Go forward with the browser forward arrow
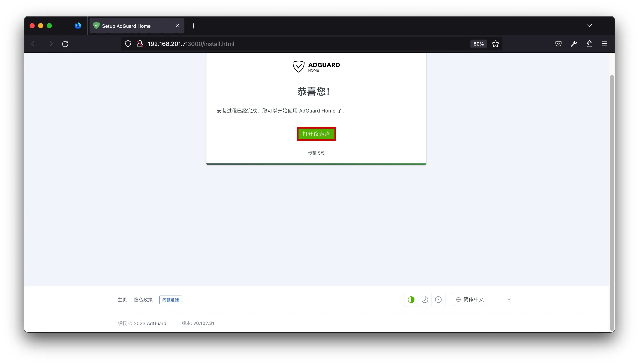The height and width of the screenshot is (364, 639). click(49, 44)
